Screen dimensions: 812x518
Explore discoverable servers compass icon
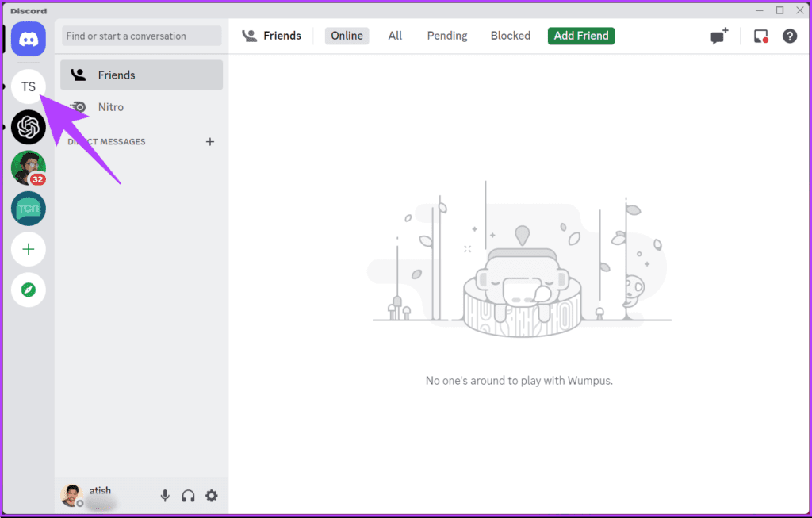29,290
